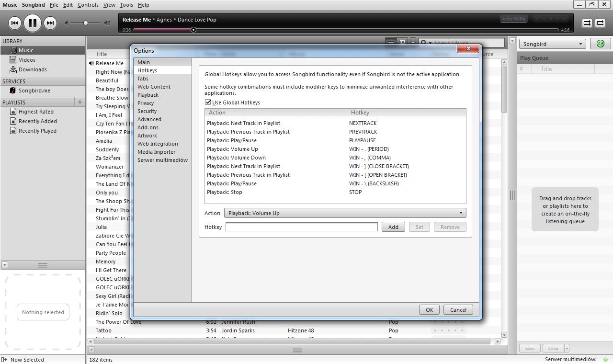Viewport: 613px width, 364px height.
Task: Select the Playback: Stop hotkey row
Action: [335, 192]
